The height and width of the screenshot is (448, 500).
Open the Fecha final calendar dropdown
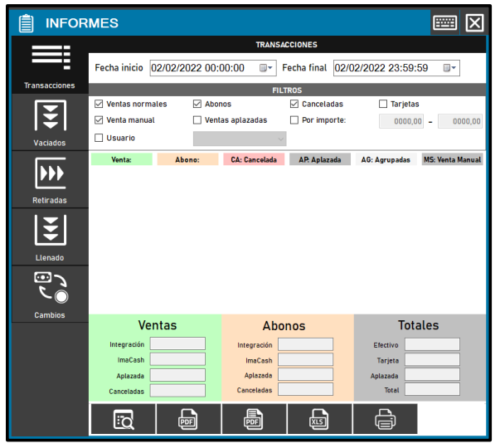pyautogui.click(x=450, y=68)
